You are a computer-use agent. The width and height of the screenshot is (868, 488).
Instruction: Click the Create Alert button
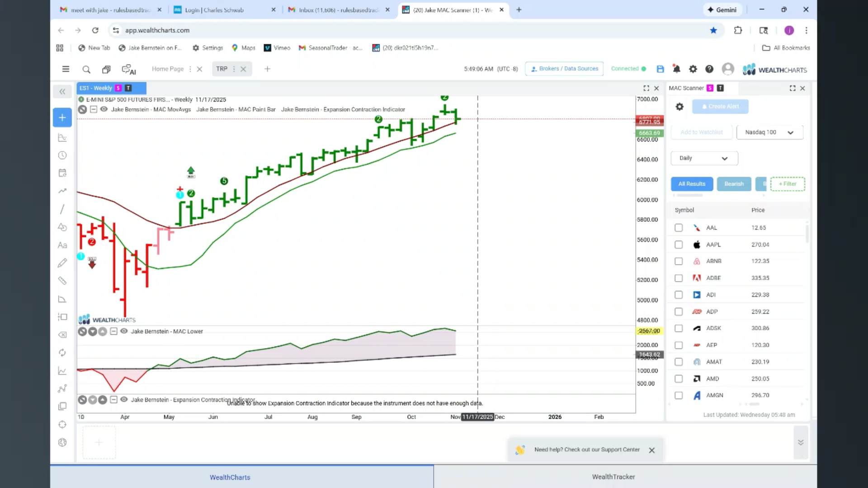(720, 107)
